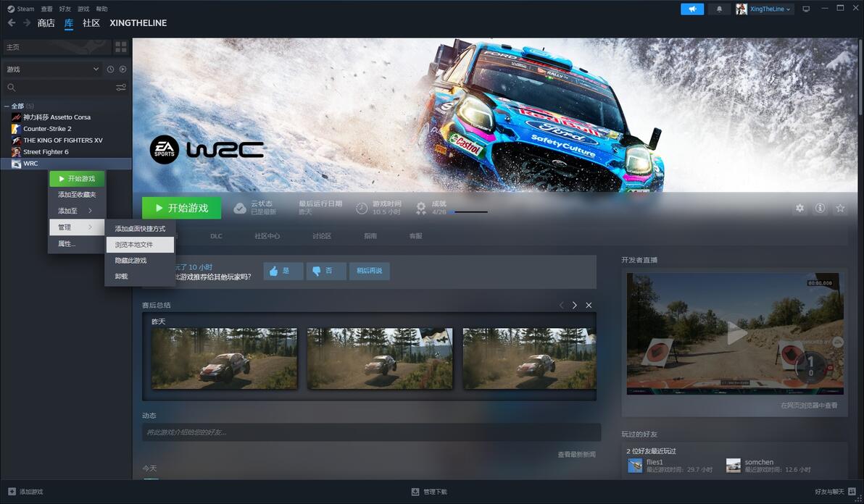Open game settings gear icon on WRC page

(x=799, y=208)
